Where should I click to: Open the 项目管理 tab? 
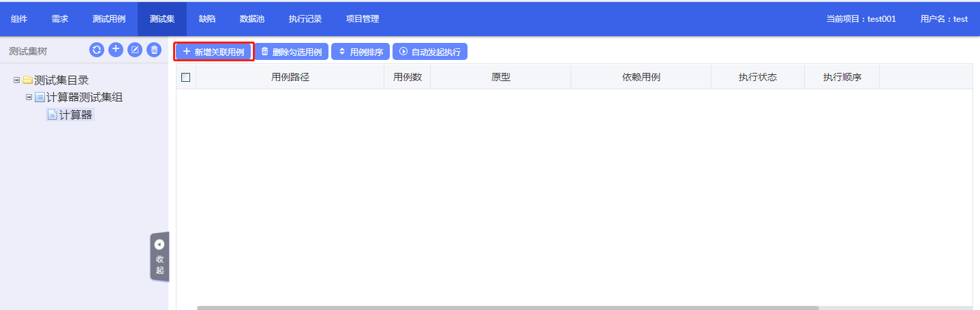362,19
